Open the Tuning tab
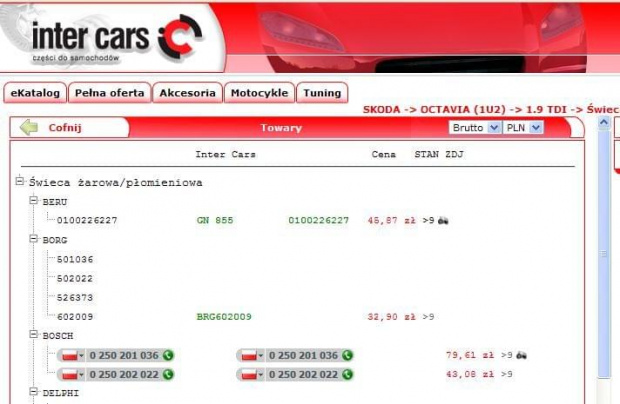The image size is (620, 404). pos(322,93)
